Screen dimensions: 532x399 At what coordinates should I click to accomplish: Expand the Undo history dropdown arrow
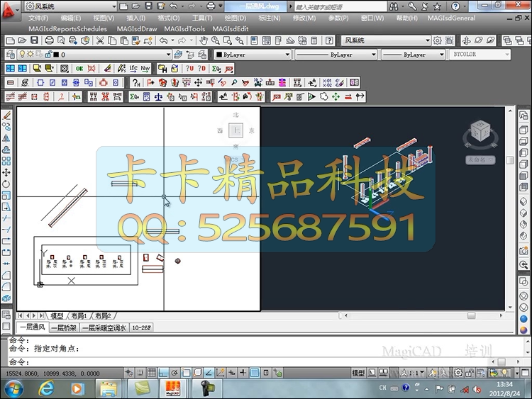172,40
